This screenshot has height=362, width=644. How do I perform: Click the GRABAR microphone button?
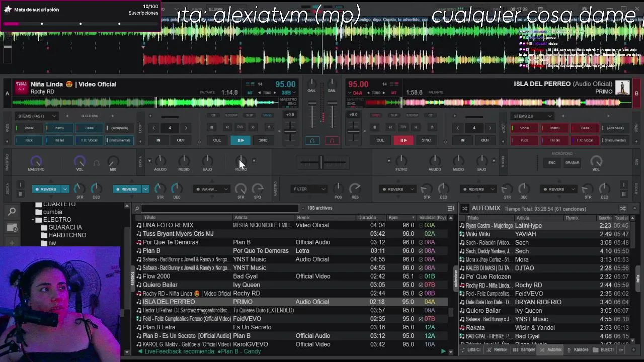[x=572, y=163]
